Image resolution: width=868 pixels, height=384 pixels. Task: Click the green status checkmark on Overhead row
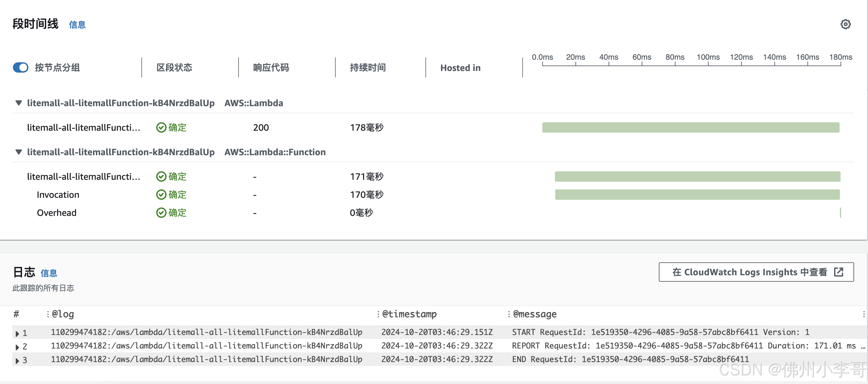[161, 213]
